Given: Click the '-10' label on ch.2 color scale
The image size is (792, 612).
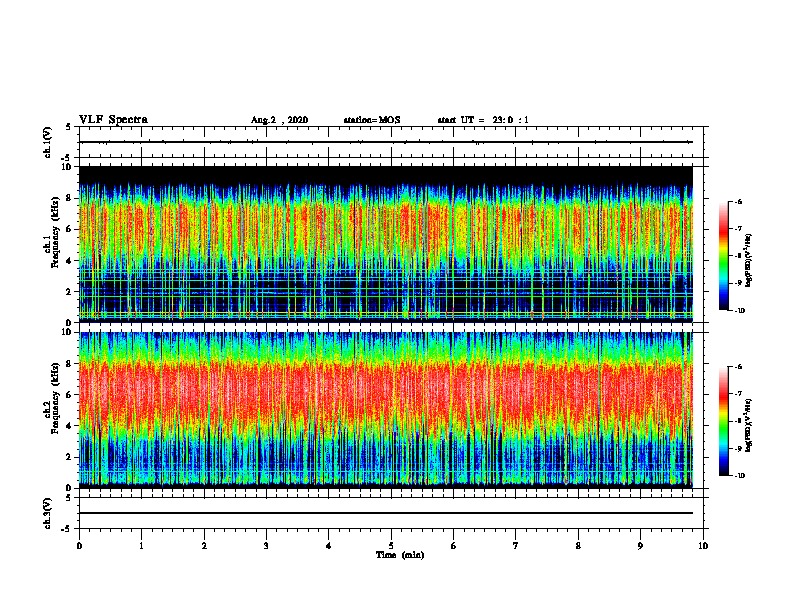Looking at the screenshot, I should click(x=739, y=476).
